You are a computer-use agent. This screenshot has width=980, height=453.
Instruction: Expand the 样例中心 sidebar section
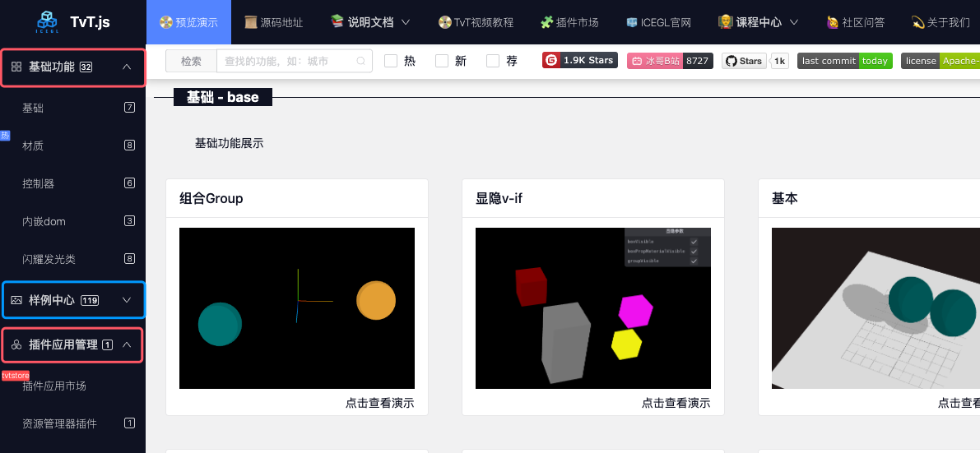click(127, 300)
